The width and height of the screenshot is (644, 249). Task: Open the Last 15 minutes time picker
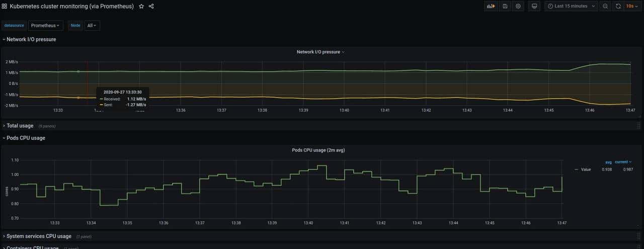(x=571, y=6)
